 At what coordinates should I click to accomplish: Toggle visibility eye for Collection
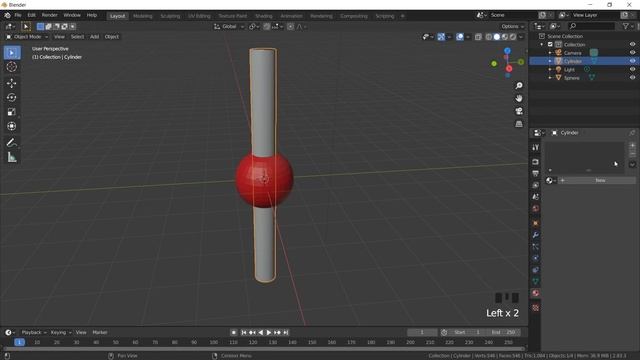(632, 44)
